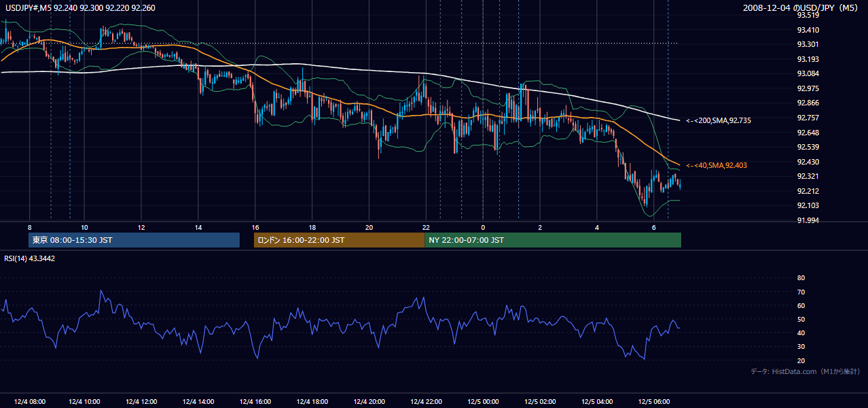Screen dimensions: 868x408
Task: Click the 東京 08:00-15:30 JST session bar
Action: click(134, 240)
